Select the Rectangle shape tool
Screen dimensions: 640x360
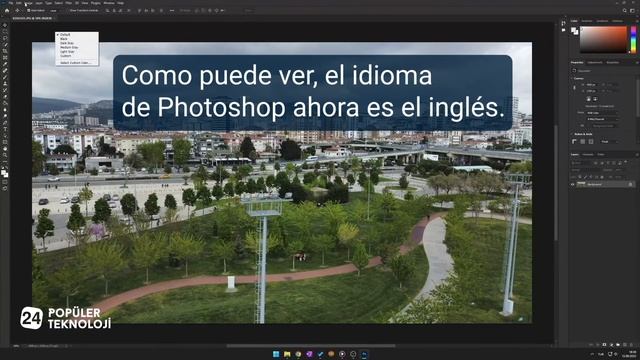[x=5, y=142]
